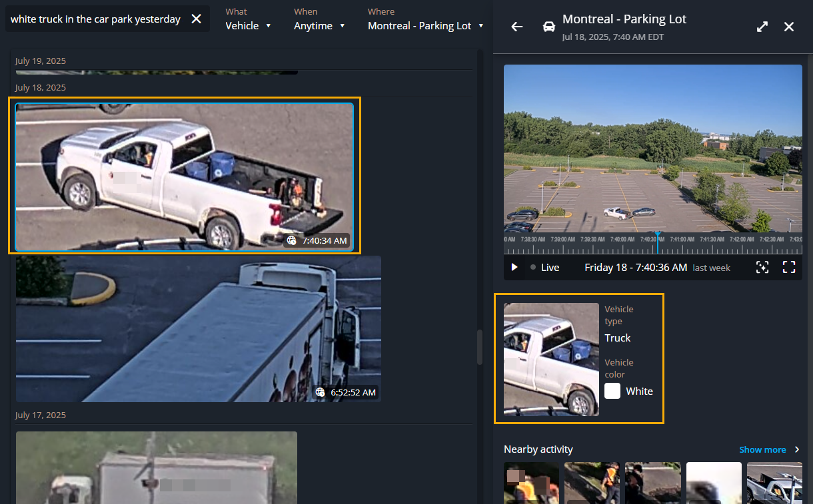
Task: Select the first Nearby activity thumbnail
Action: pyautogui.click(x=531, y=484)
